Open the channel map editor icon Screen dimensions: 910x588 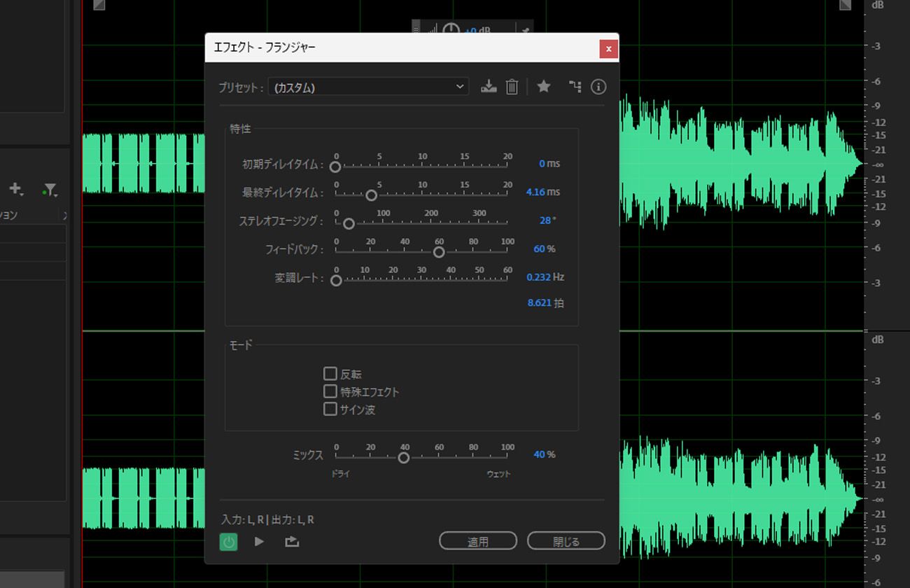click(x=575, y=87)
